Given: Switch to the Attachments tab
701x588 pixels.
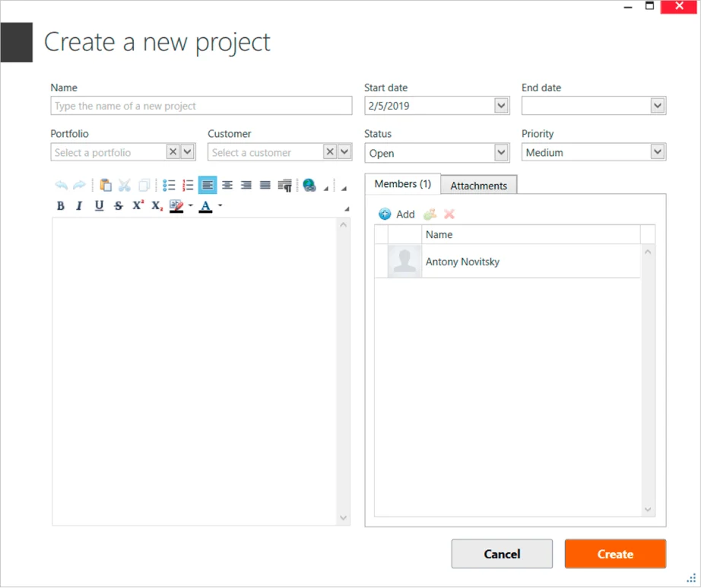Looking at the screenshot, I should (x=478, y=186).
